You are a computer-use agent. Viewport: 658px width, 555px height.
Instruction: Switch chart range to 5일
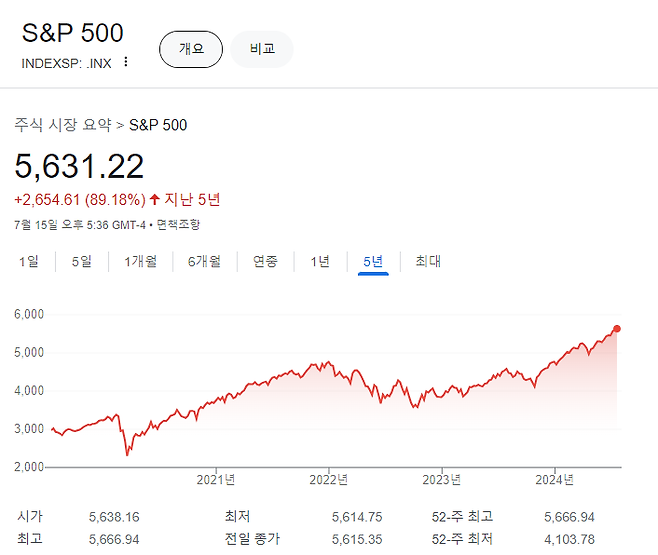click(81, 261)
